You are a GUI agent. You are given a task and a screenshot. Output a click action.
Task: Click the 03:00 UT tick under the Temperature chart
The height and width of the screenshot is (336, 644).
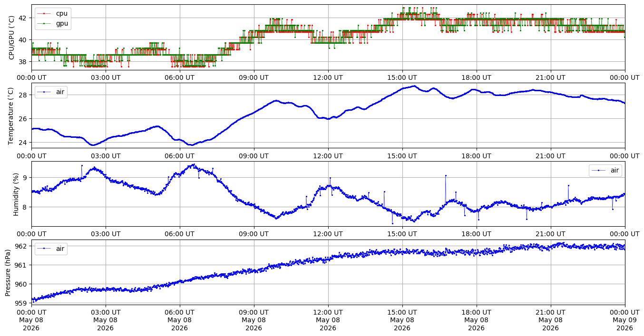pos(106,155)
